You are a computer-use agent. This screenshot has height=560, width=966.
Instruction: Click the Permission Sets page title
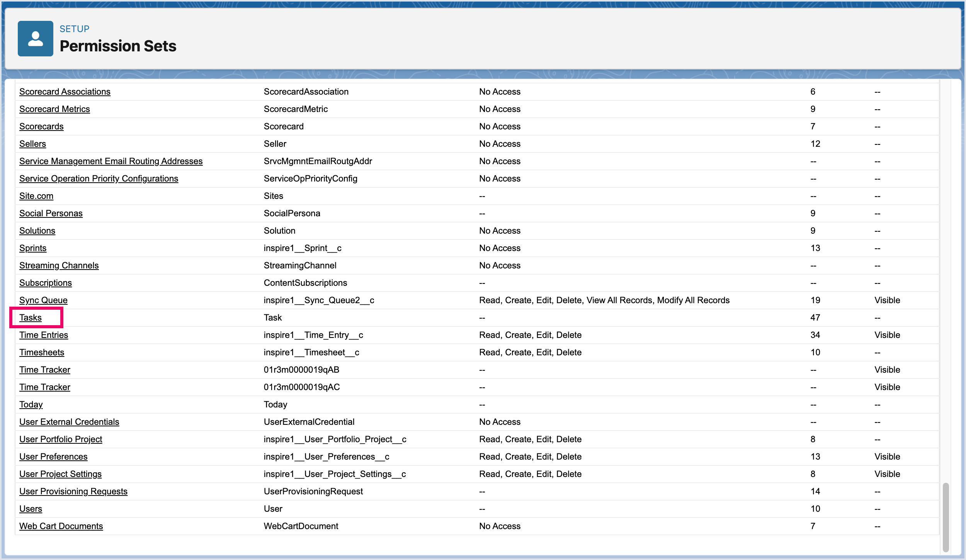click(x=118, y=46)
